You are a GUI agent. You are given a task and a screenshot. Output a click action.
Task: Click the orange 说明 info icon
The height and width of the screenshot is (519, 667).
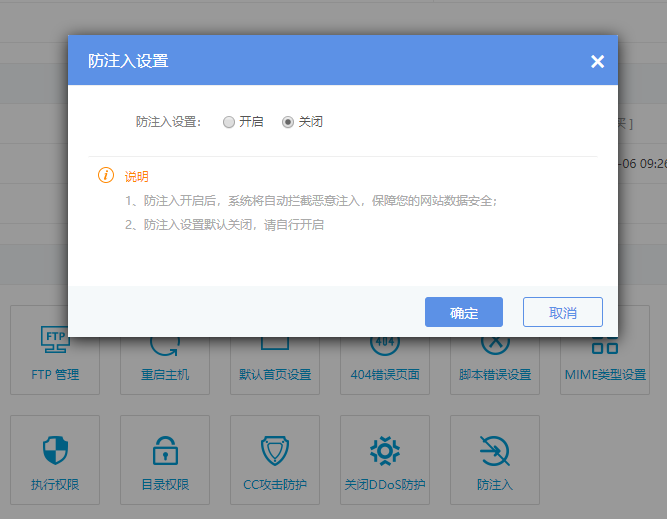click(106, 176)
